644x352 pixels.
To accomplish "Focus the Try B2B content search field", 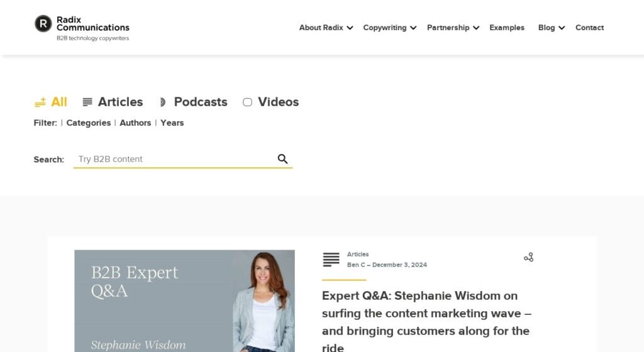I will coord(173,159).
